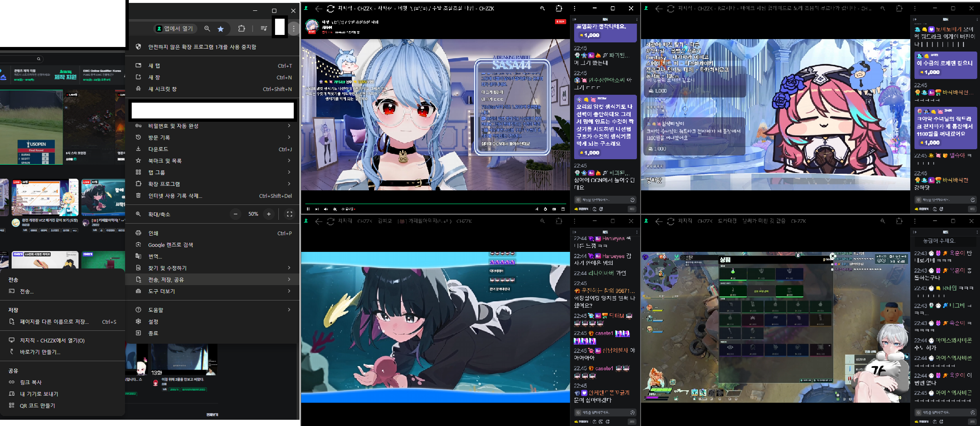Click 링크 복사 in share submenu
Screen dimensions: 980x426
62,382
